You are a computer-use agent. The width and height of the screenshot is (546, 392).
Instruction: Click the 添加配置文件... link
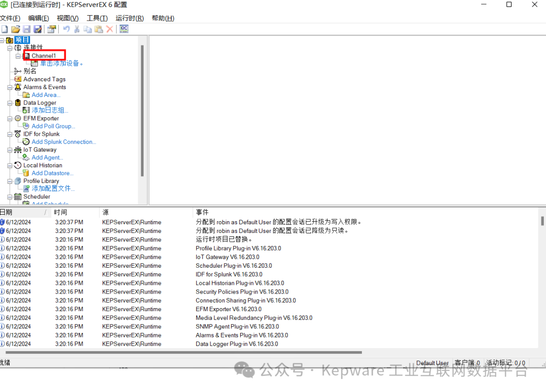tap(53, 188)
